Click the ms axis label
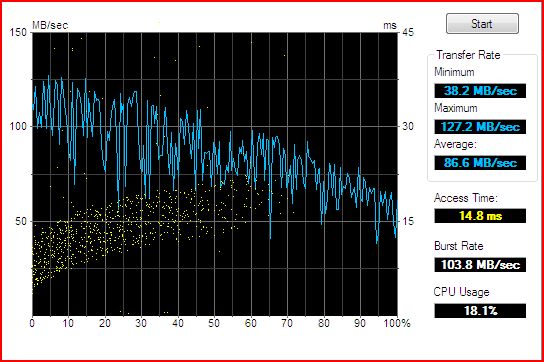The image size is (544, 362). point(390,25)
